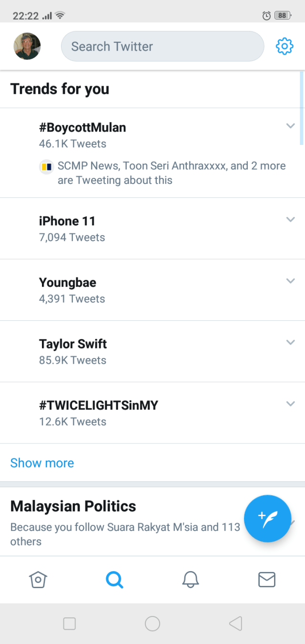The width and height of the screenshot is (305, 644).
Task: Open the #TWICELIGHTSinMY trend
Action: click(98, 406)
